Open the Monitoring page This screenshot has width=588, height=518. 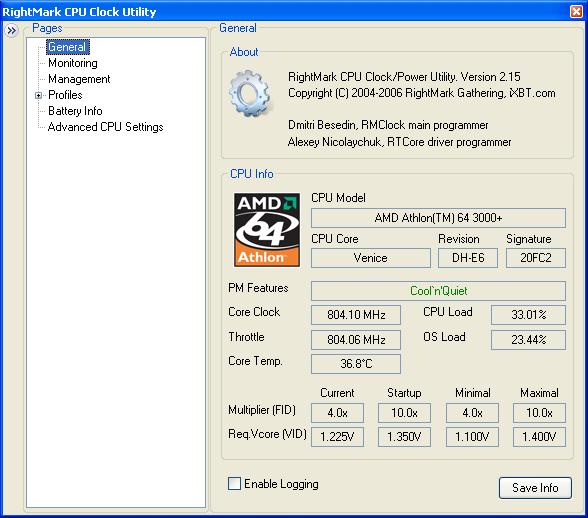[73, 63]
